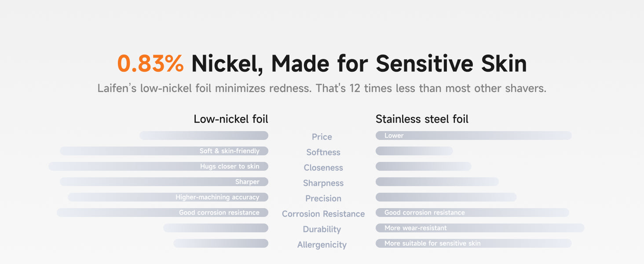Click the "More suitable for sensitive skin" bar

[x=473, y=243]
